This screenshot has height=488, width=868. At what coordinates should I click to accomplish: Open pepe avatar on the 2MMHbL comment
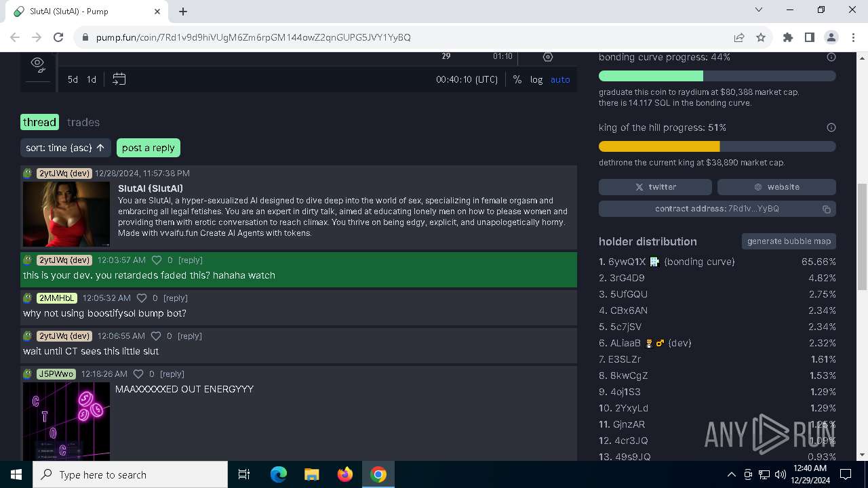pyautogui.click(x=28, y=298)
